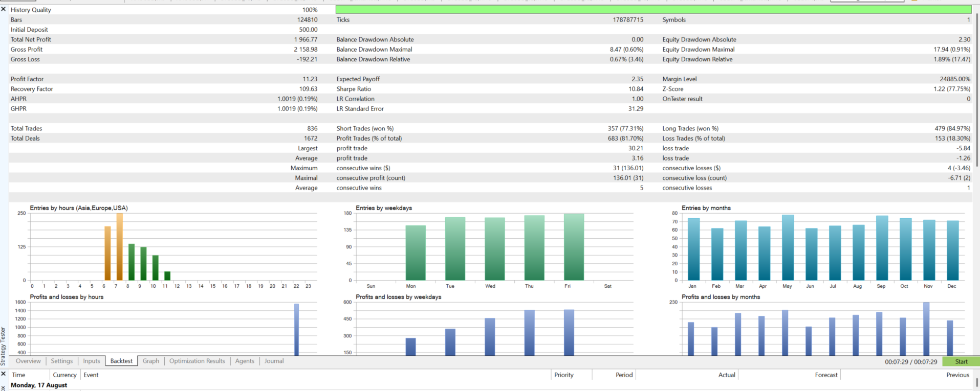Viewport: 980px width, 391px height.
Task: Click the "Profits and losses by weekdays" chart title
Action: coord(399,297)
